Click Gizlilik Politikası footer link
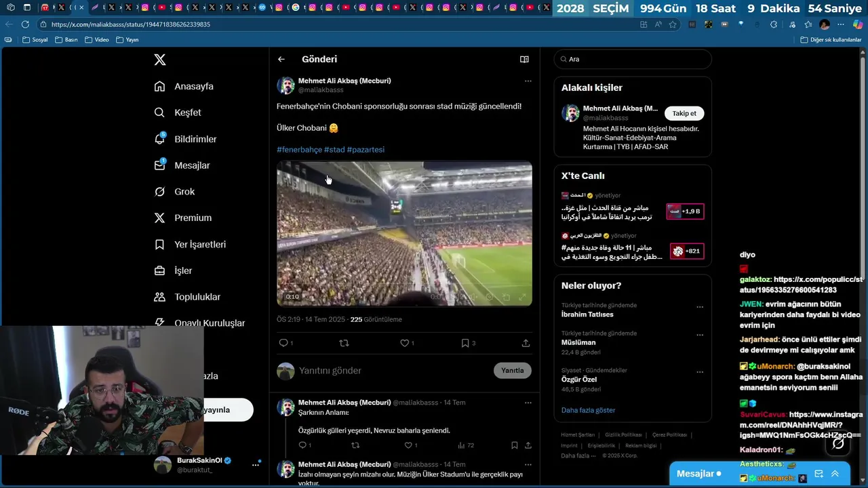 623,435
